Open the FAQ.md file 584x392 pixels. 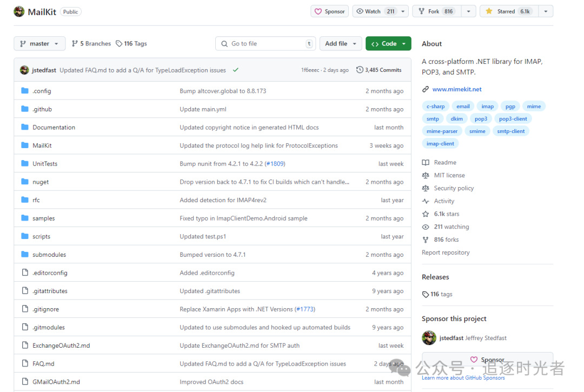click(x=43, y=364)
